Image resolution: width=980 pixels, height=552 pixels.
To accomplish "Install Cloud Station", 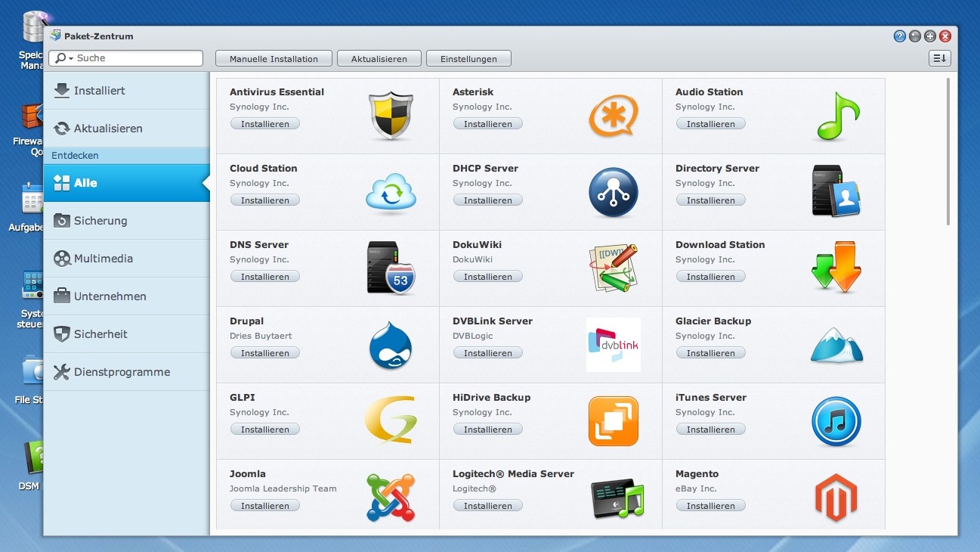I will coord(265,200).
